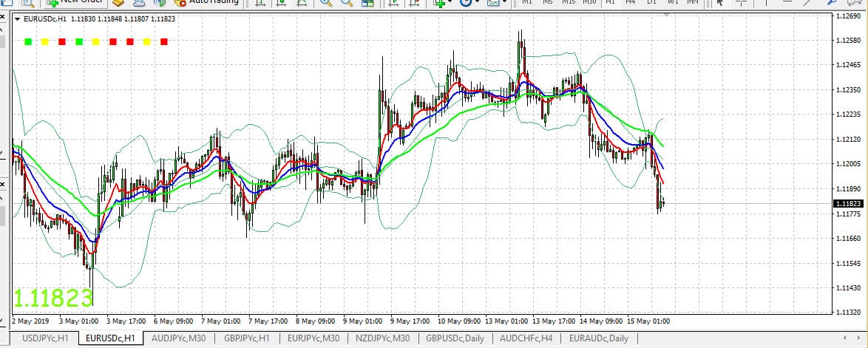The width and height of the screenshot is (868, 348).
Task: Click the golden book icon in toolbar
Action: point(118,3)
